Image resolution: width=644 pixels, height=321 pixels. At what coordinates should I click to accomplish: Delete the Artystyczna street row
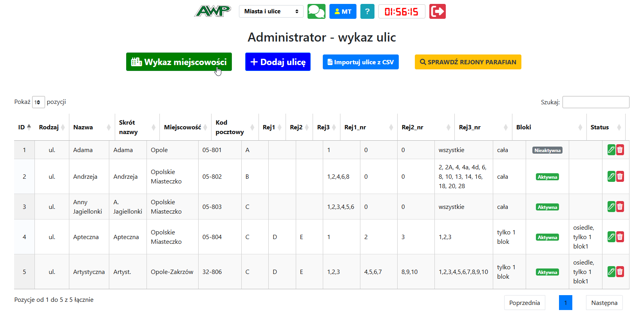click(620, 272)
